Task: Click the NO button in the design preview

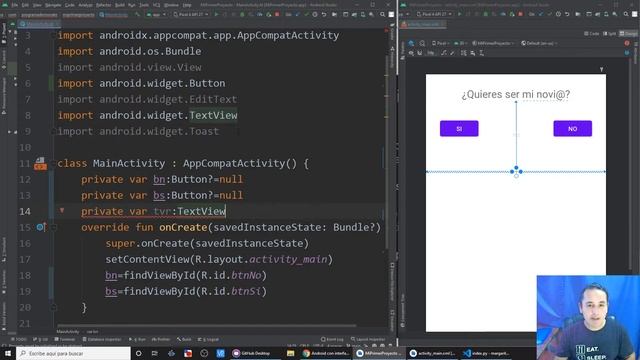Action: pos(573,129)
